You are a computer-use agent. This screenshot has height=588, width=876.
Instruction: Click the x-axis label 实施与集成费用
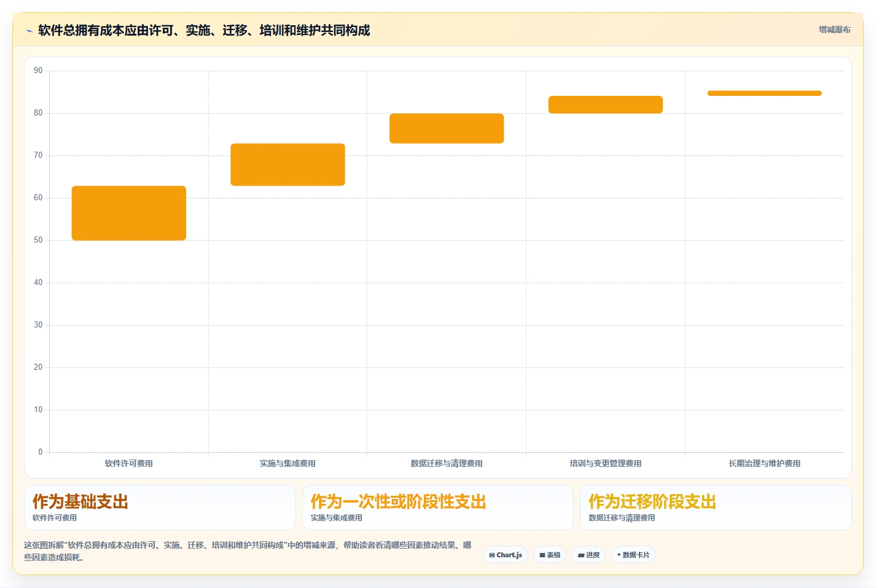pos(287,463)
